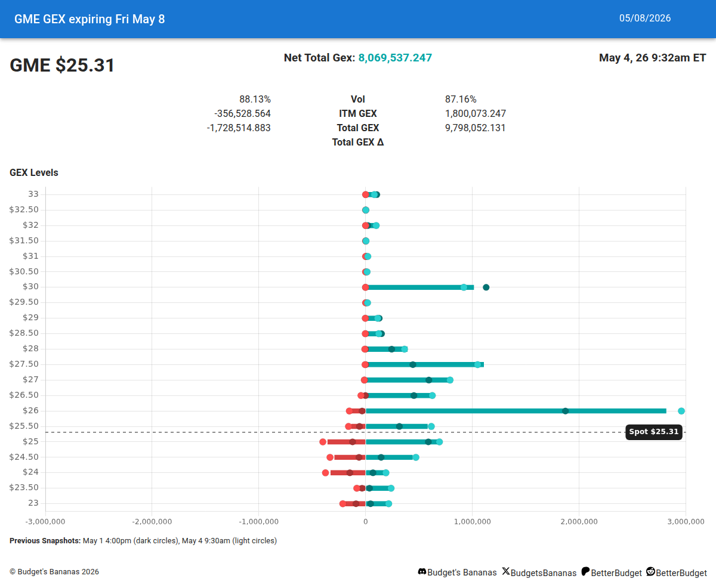Click the 87.16% Vol value
Image resolution: width=716 pixels, height=588 pixels.
tap(461, 100)
